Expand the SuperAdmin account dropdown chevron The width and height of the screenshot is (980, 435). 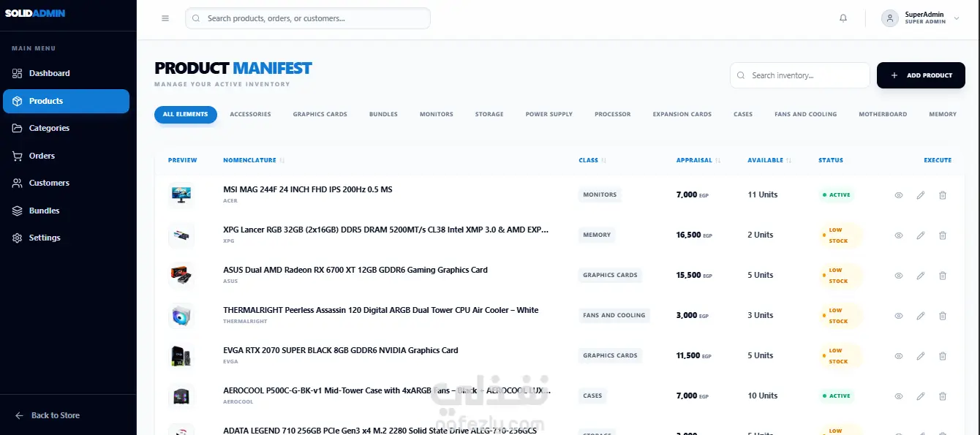coord(957,18)
